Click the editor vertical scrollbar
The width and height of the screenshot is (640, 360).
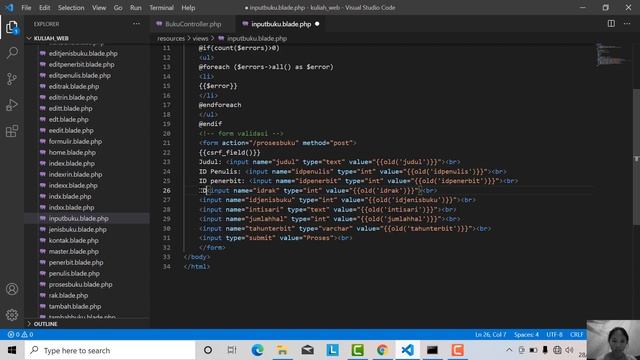point(636,156)
